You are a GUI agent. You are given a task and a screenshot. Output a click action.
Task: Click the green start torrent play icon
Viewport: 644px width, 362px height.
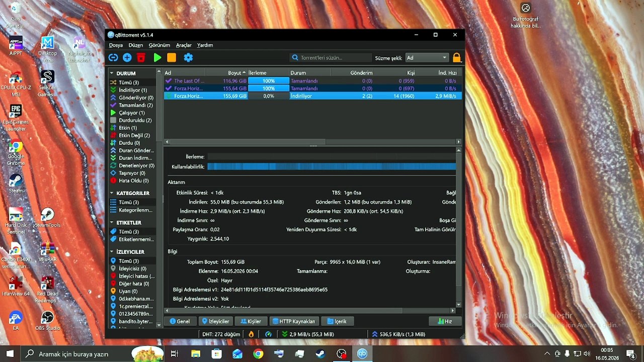pyautogui.click(x=157, y=58)
